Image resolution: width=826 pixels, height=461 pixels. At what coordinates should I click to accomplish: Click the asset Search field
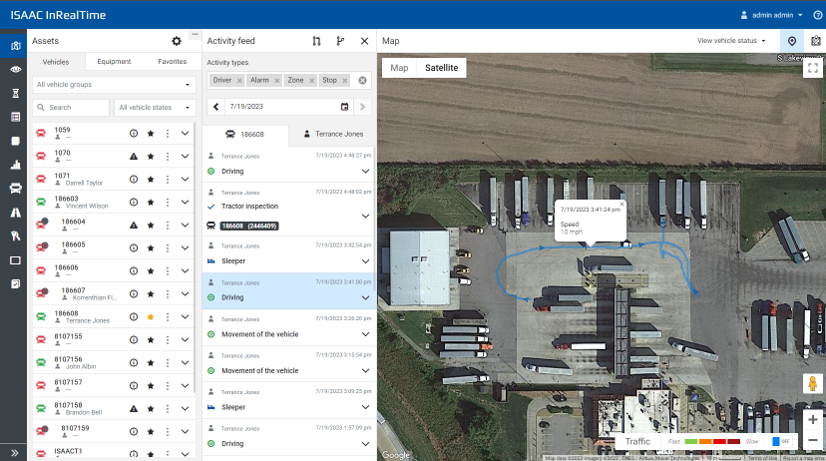[72, 107]
